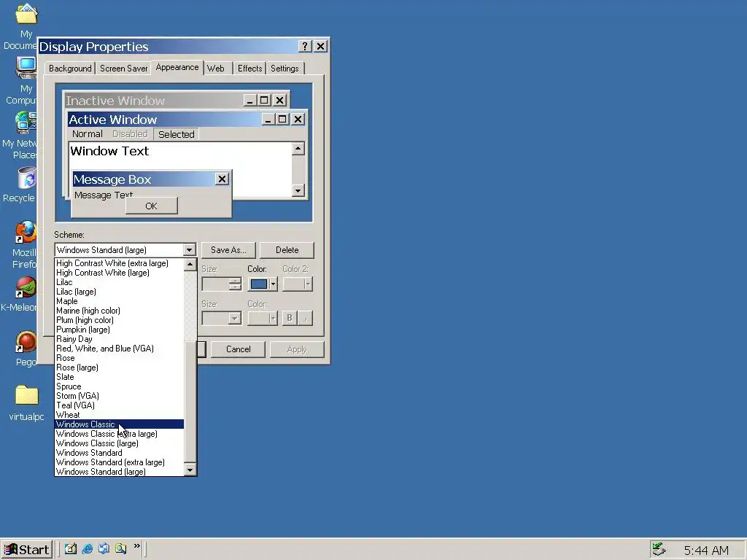This screenshot has width=747, height=560.
Task: Choose High Contrast White (extra large) scheme
Action: coord(119,263)
